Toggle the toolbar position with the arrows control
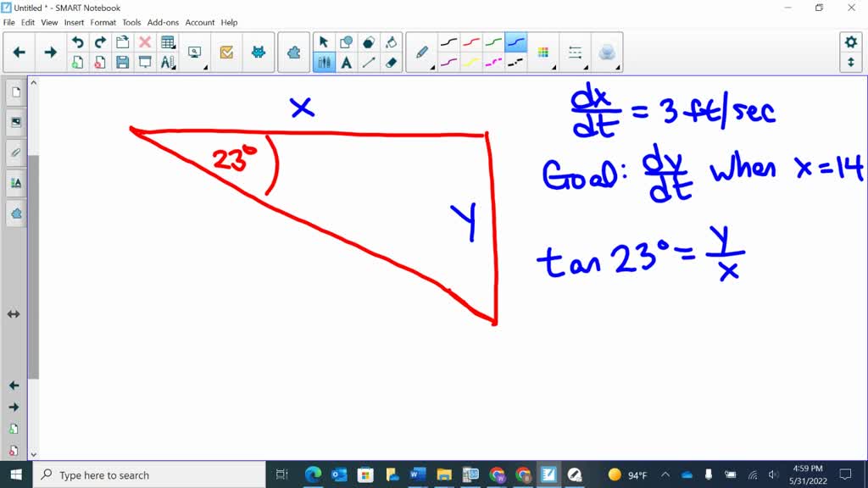This screenshot has height=488, width=868. click(852, 63)
